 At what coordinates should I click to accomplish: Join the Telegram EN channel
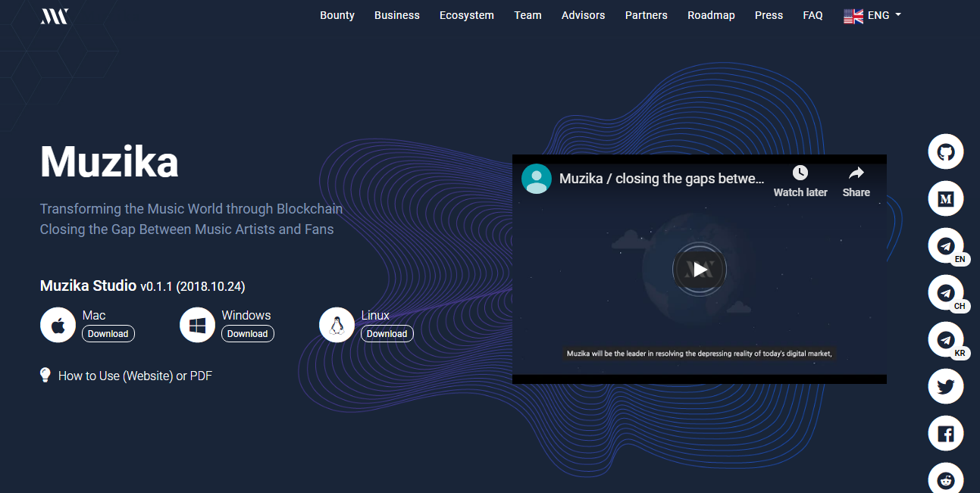945,245
